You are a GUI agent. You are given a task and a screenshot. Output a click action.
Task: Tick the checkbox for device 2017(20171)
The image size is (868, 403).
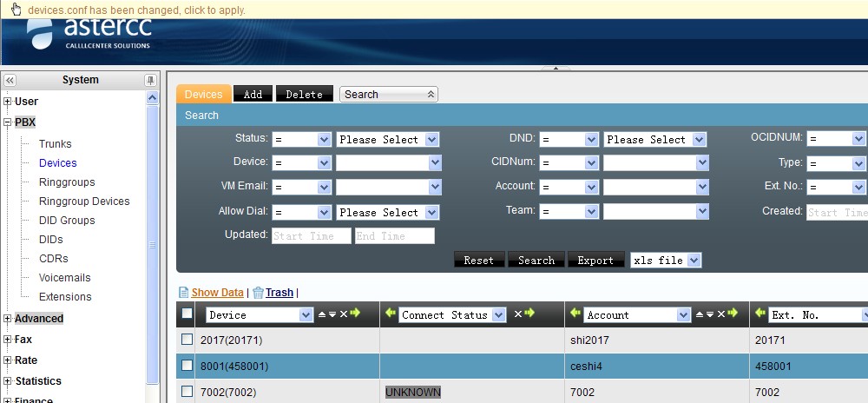[187, 340]
